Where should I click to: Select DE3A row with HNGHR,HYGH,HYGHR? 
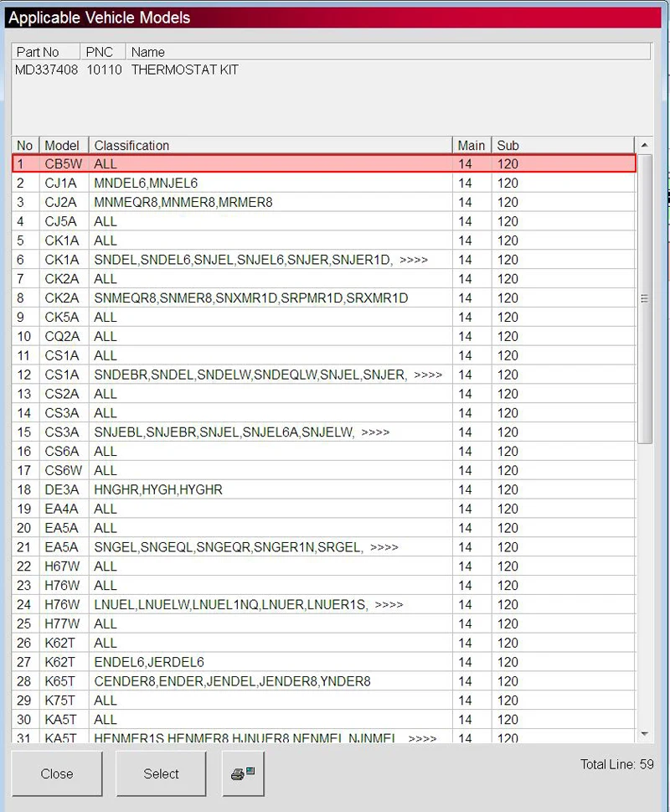pyautogui.click(x=324, y=489)
